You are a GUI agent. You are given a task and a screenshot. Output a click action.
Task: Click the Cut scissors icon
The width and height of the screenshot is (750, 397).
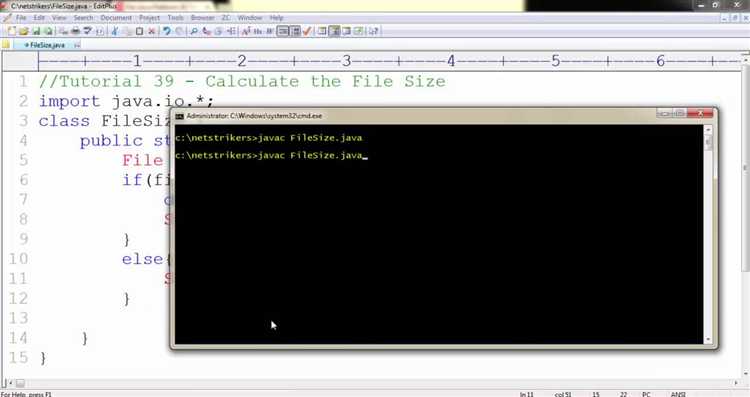coord(114,31)
